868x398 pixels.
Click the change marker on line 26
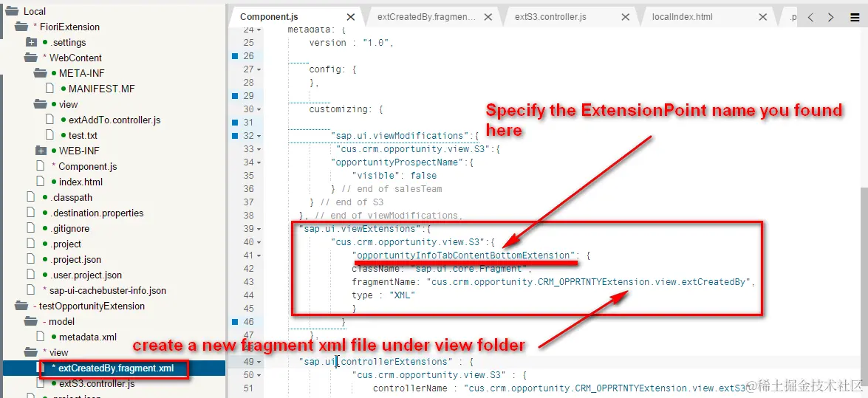coord(235,56)
